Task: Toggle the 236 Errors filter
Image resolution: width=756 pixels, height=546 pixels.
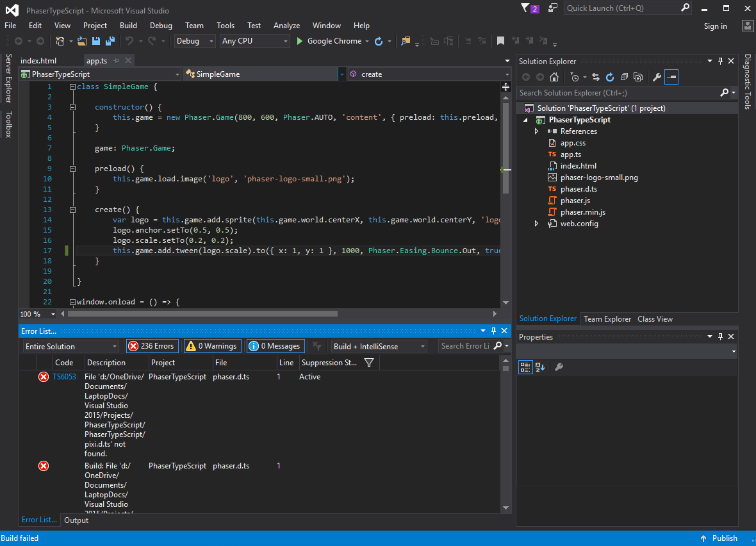Action: tap(152, 346)
